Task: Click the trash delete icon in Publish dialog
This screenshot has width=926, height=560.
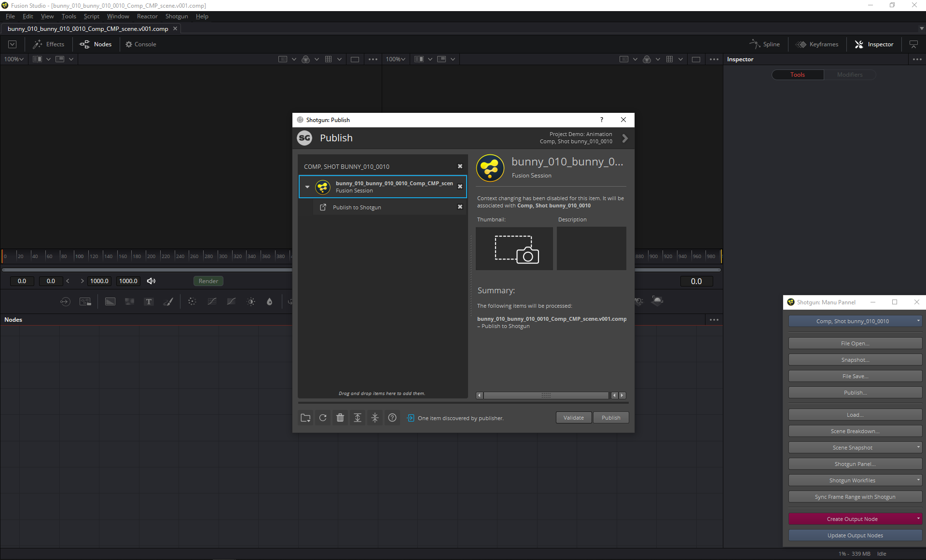Action: [340, 418]
